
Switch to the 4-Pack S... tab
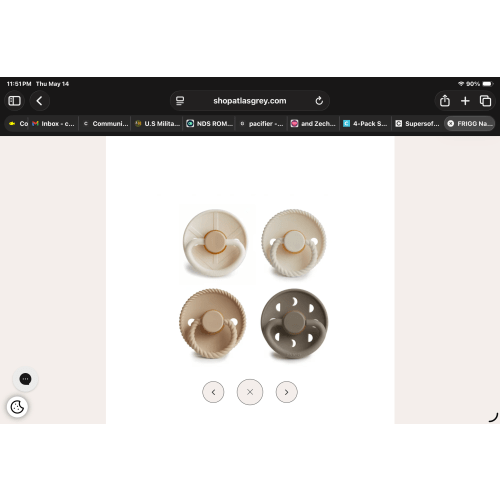[365, 124]
